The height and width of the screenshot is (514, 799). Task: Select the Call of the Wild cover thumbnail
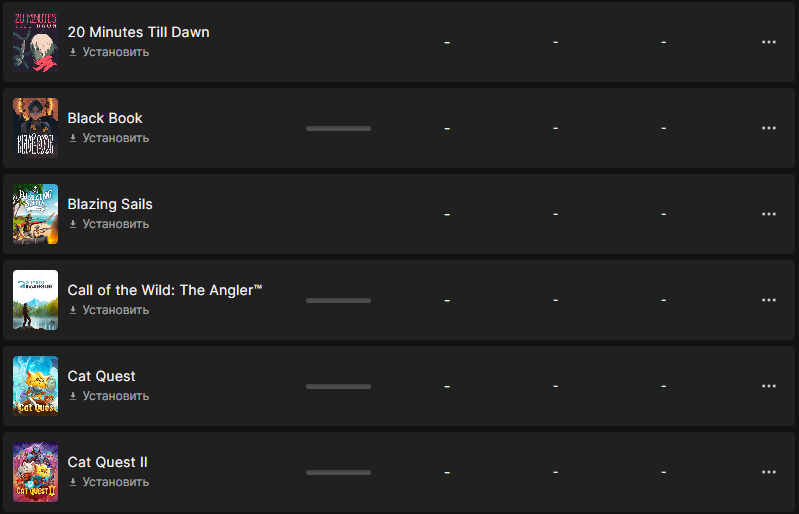click(35, 300)
